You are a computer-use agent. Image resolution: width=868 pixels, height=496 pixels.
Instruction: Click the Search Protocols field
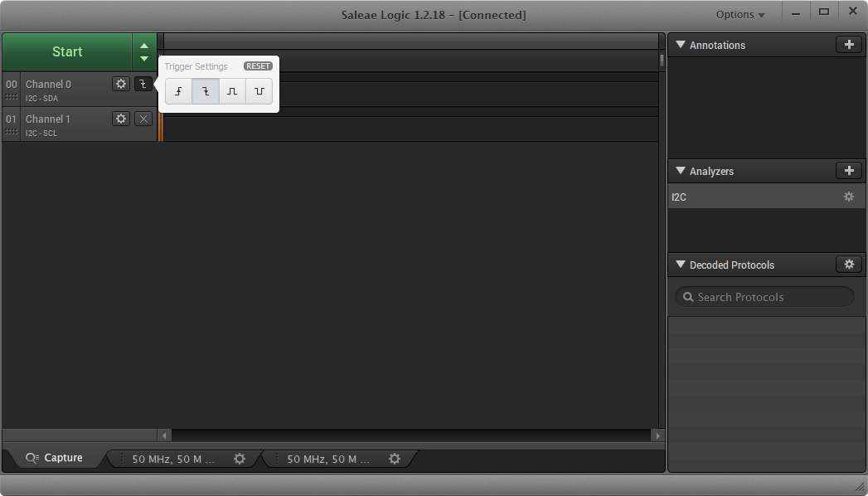point(764,297)
